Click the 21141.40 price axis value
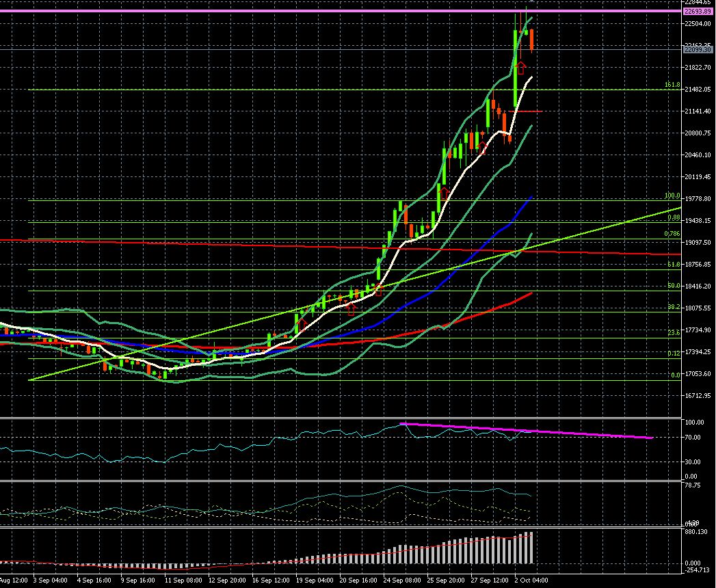This screenshot has width=716, height=588. (698, 111)
